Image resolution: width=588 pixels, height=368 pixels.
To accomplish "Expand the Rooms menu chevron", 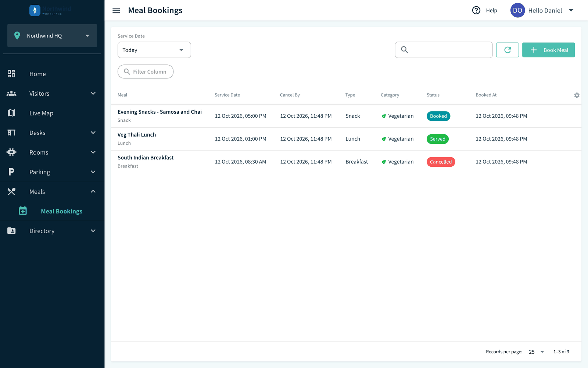I will [93, 152].
